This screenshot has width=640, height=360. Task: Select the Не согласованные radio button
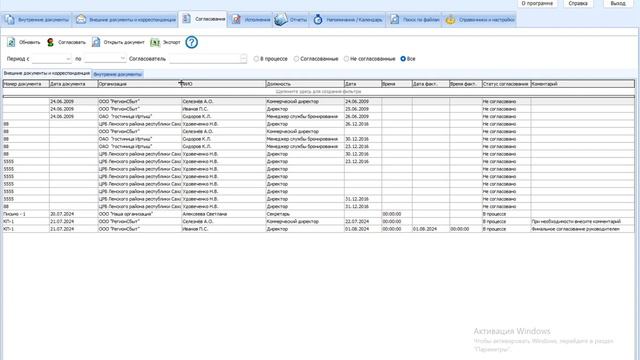[x=346, y=59]
